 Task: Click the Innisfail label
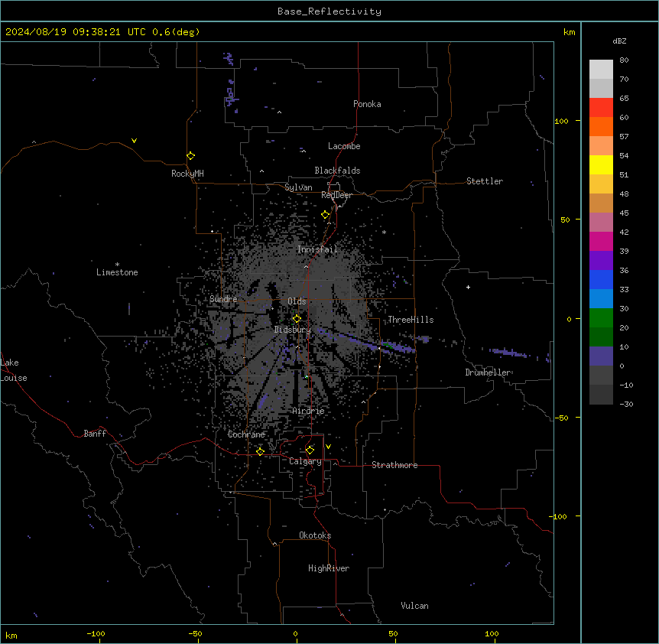tap(317, 249)
